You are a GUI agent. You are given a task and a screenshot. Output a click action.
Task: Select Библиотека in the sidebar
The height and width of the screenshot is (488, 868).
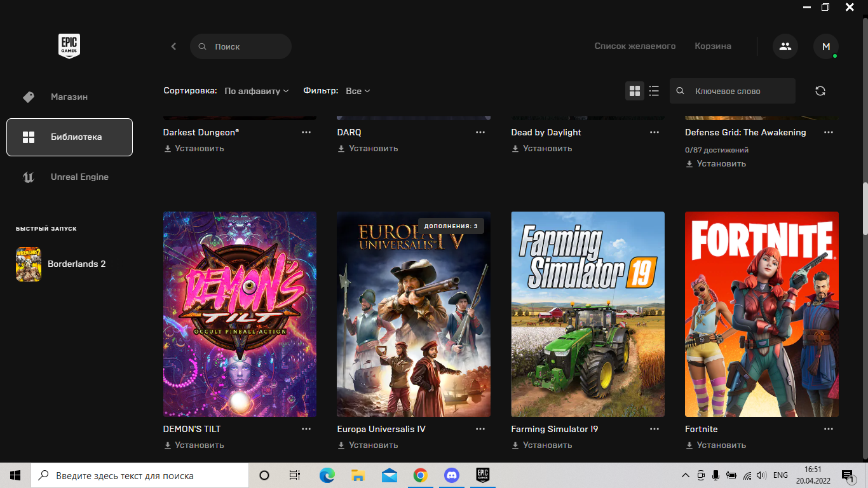tap(69, 137)
